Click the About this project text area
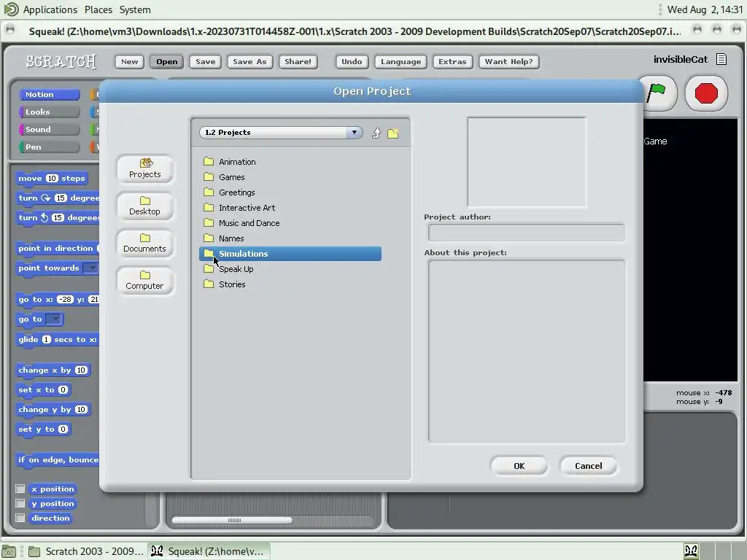The height and width of the screenshot is (560, 747). tap(527, 351)
